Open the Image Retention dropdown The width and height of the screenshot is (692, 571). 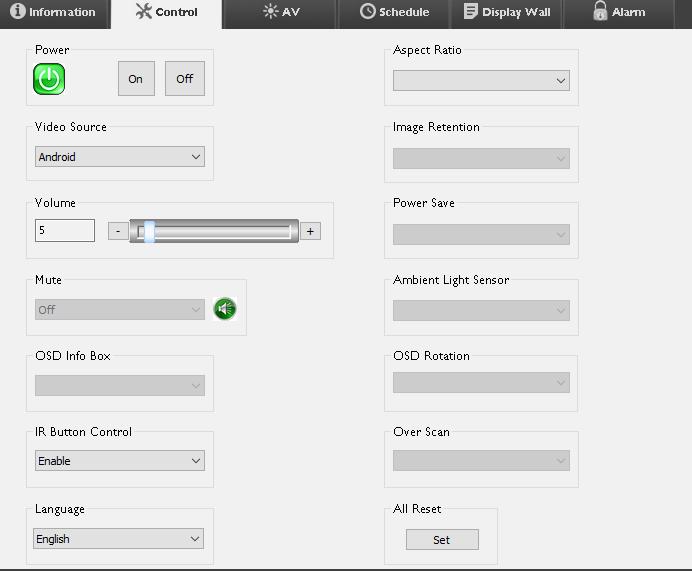[x=481, y=158]
